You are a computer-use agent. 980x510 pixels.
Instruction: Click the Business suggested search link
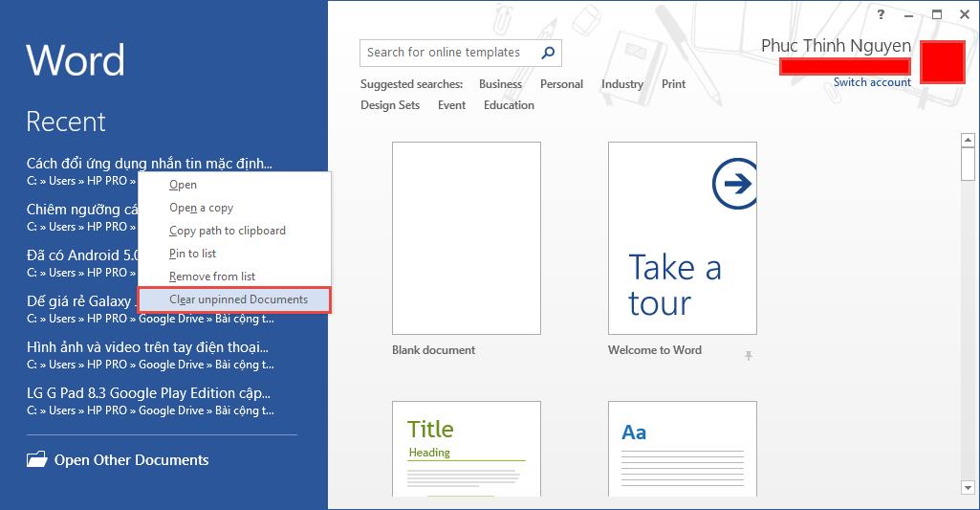[500, 84]
